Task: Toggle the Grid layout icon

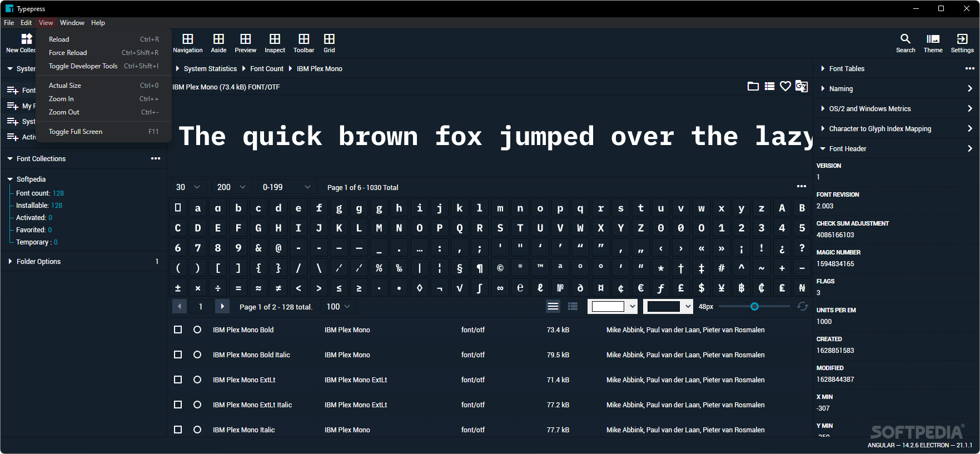Action: click(x=329, y=39)
